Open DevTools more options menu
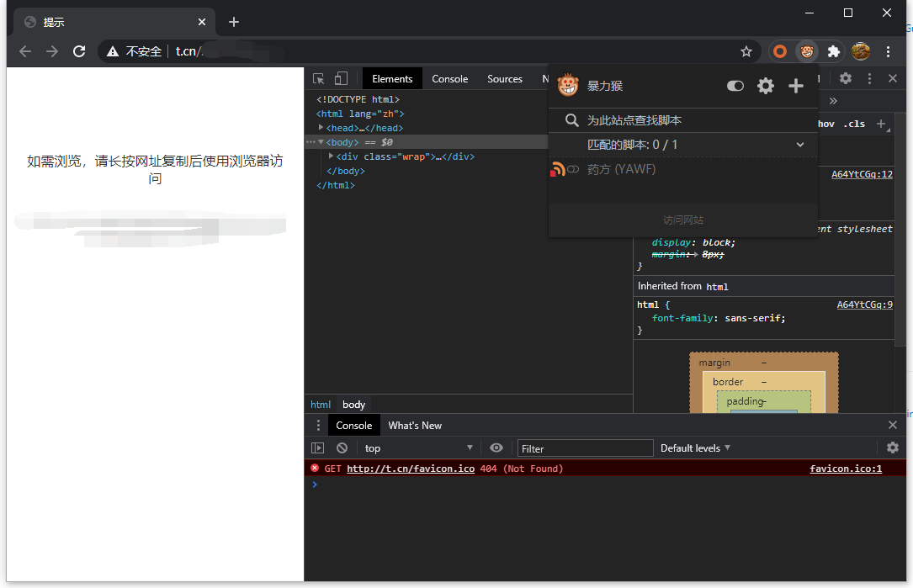The height and width of the screenshot is (588, 913). point(869,77)
